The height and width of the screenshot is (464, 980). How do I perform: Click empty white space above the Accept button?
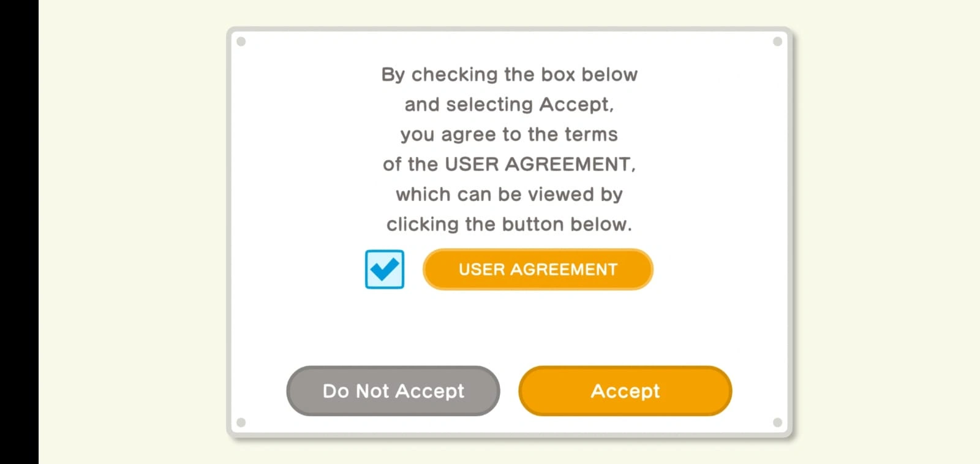(x=625, y=328)
